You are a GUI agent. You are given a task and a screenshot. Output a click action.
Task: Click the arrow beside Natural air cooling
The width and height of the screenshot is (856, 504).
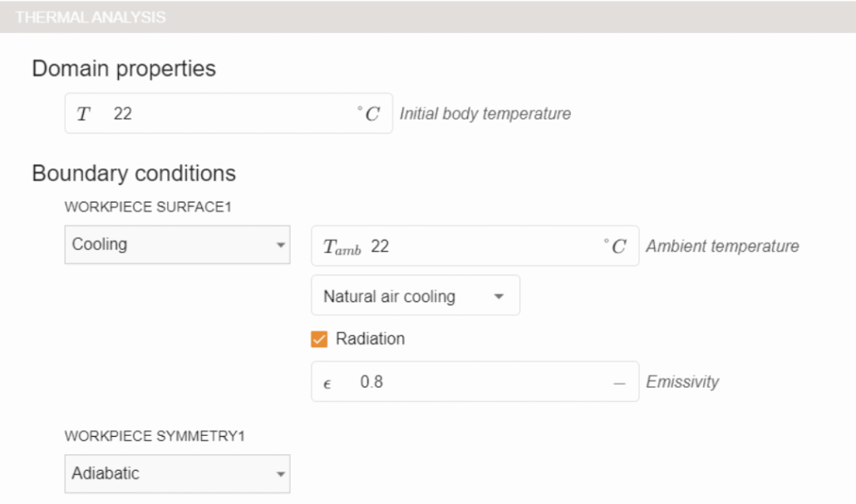click(x=499, y=296)
